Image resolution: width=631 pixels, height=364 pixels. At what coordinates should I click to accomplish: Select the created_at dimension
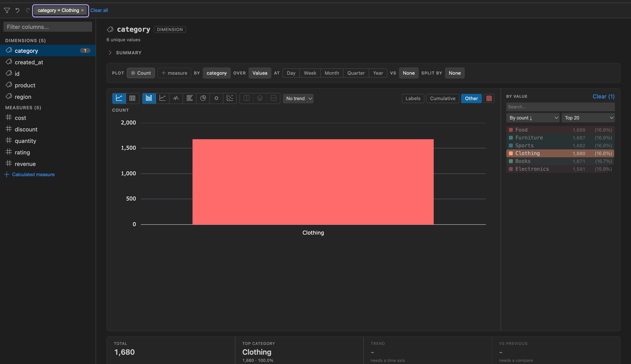[48, 62]
